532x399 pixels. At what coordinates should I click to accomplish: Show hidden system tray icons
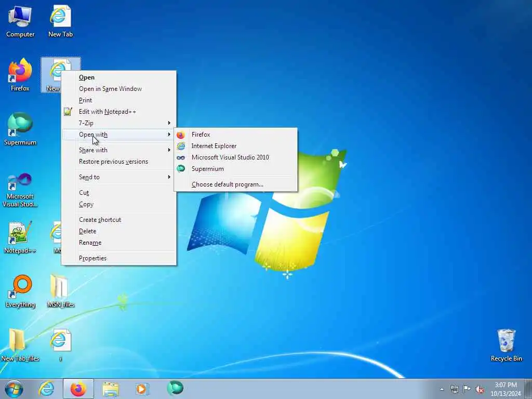coord(442,389)
